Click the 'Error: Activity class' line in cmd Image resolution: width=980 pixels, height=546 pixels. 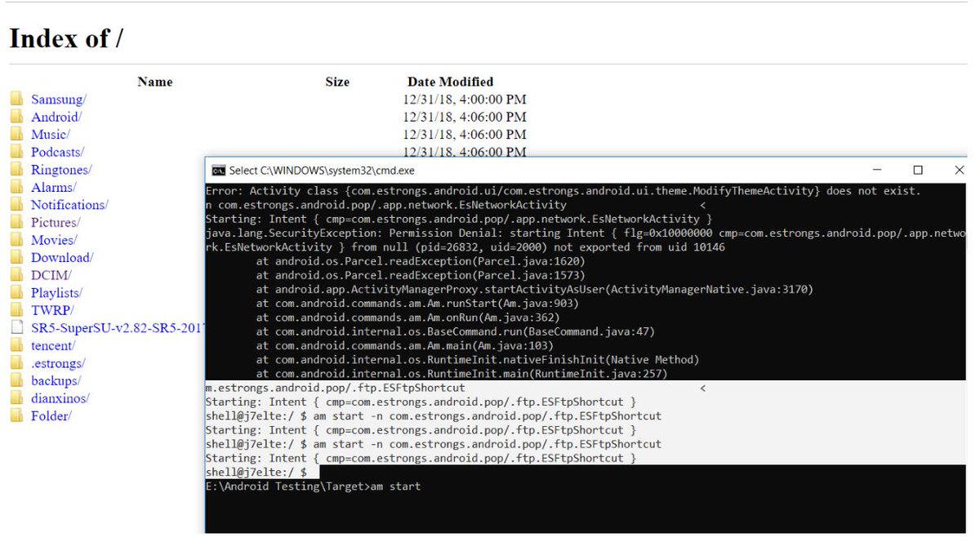(563, 191)
